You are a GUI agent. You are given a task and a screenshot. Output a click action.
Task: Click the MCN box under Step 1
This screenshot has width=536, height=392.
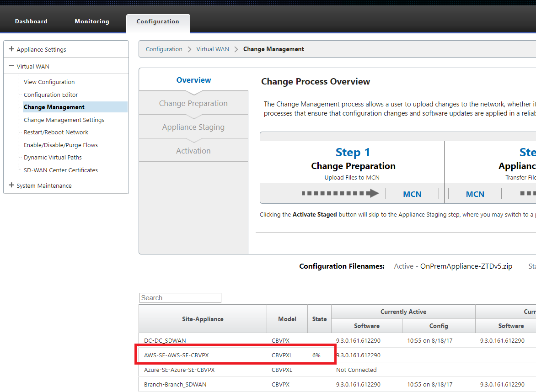[412, 194]
